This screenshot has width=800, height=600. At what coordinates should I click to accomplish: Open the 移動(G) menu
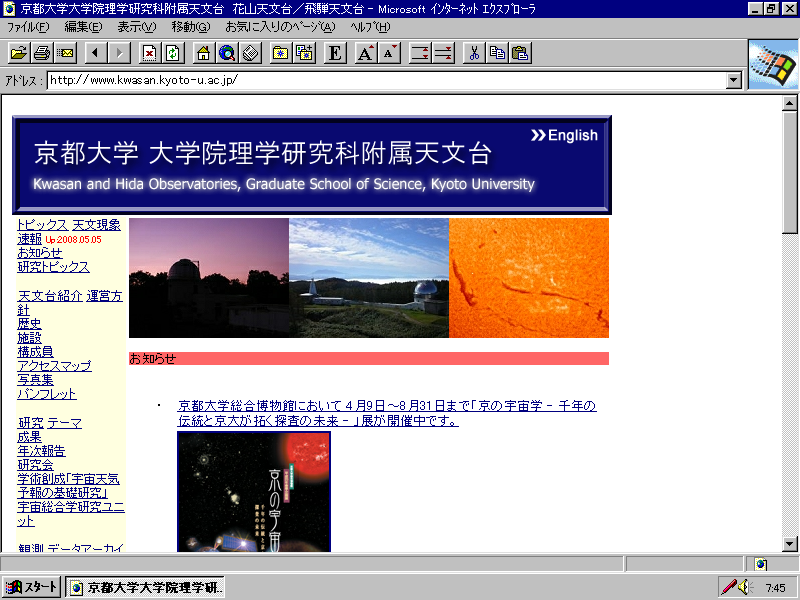[191, 27]
